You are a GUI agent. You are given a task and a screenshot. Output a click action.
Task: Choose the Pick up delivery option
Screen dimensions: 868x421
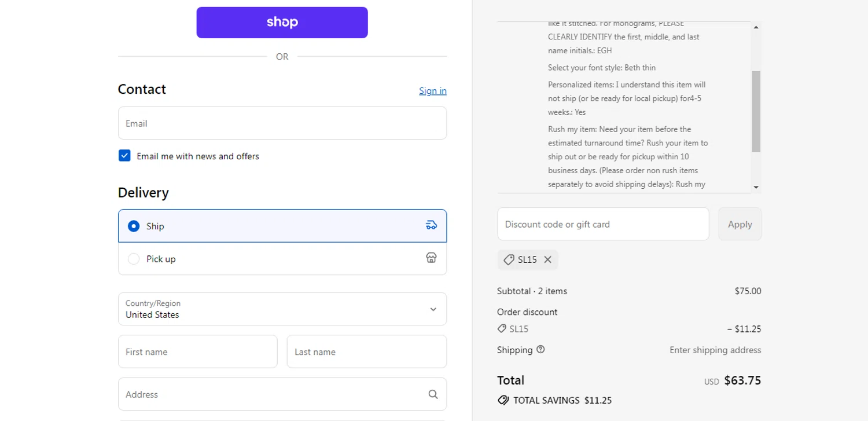click(x=134, y=259)
